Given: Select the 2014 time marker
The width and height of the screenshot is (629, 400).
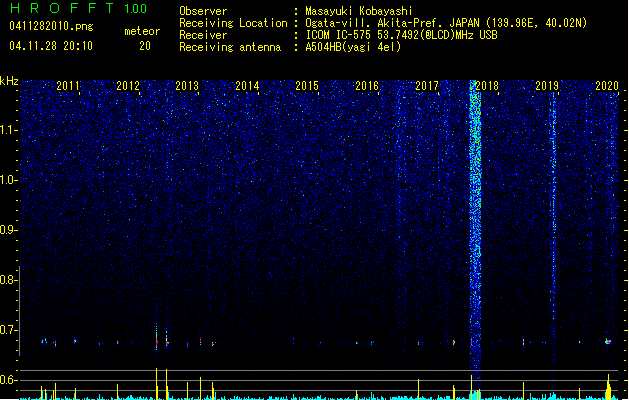Looking at the screenshot, I should (247, 86).
